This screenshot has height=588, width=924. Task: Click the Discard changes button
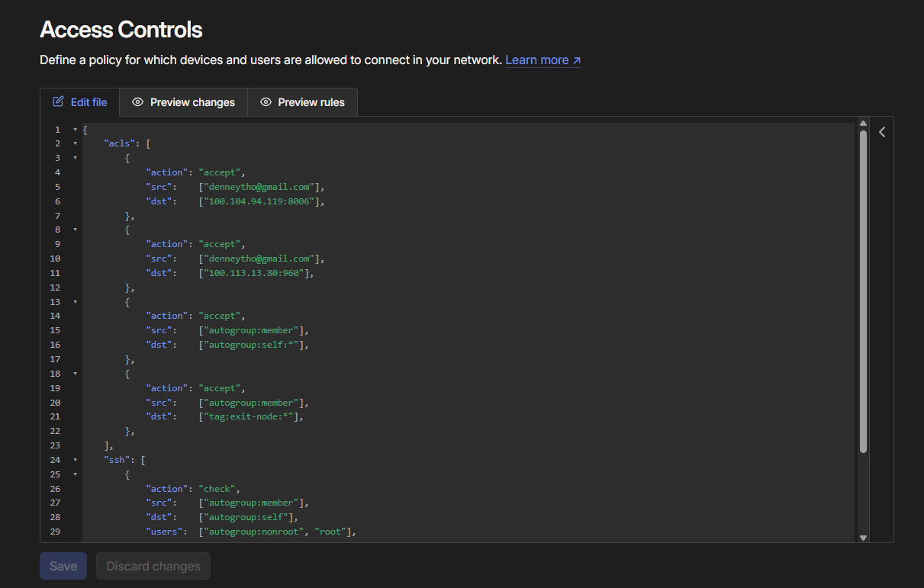coord(153,567)
